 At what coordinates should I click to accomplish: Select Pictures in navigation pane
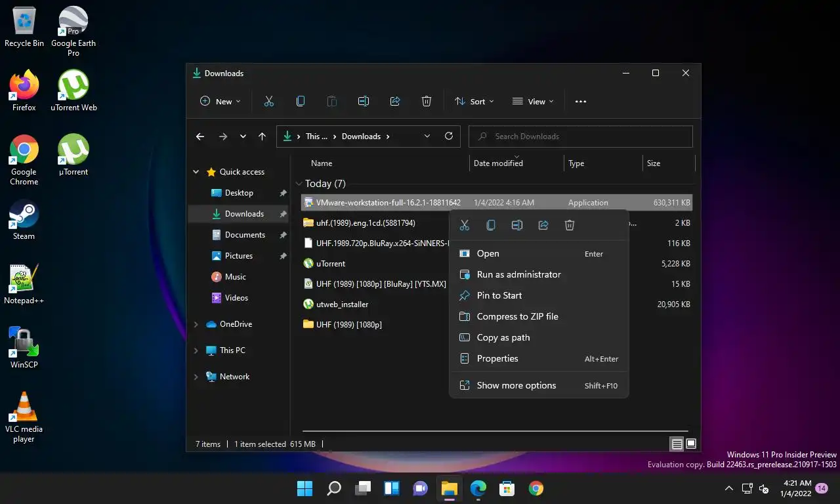click(238, 256)
